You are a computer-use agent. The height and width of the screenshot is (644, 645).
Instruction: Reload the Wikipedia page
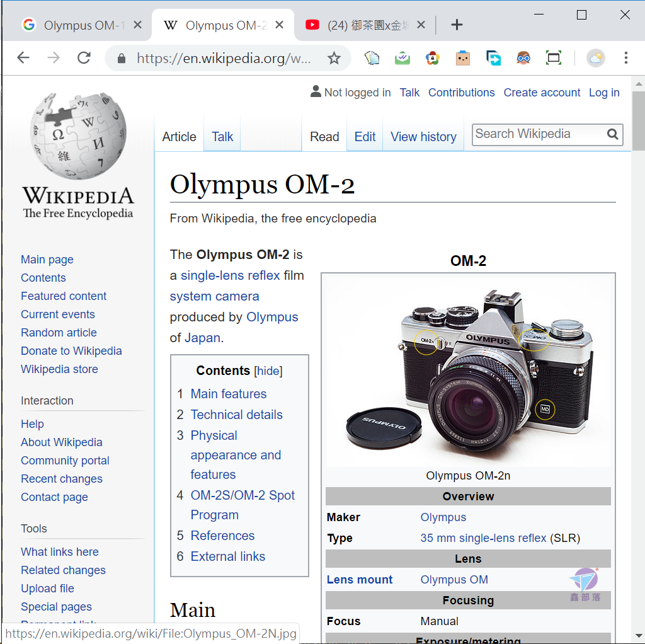84,58
